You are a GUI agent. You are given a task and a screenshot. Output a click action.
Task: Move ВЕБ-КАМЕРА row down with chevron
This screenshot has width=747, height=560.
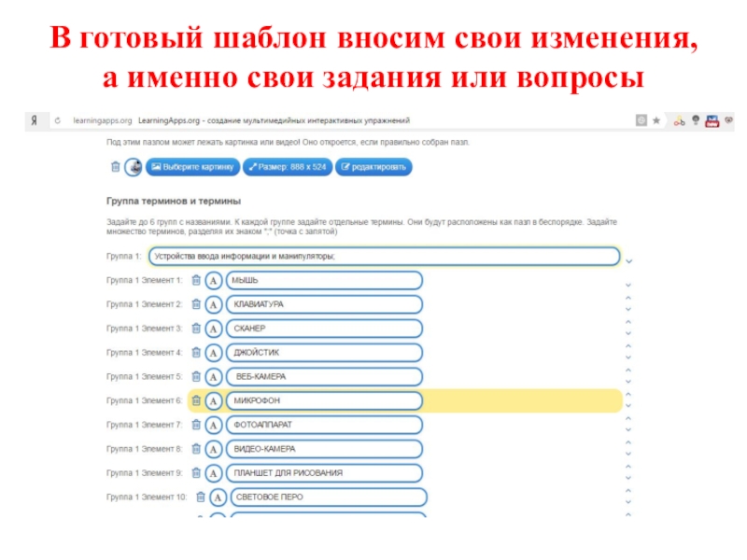point(628,382)
